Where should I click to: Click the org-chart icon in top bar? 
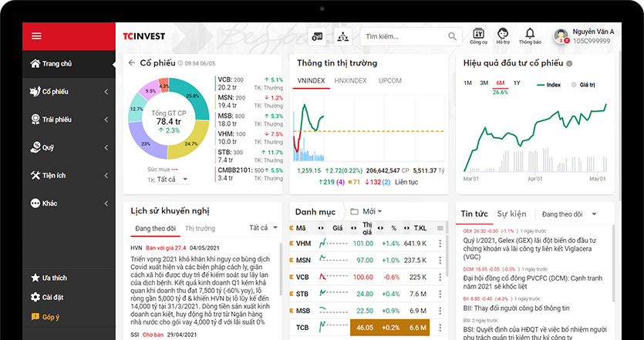(x=341, y=36)
